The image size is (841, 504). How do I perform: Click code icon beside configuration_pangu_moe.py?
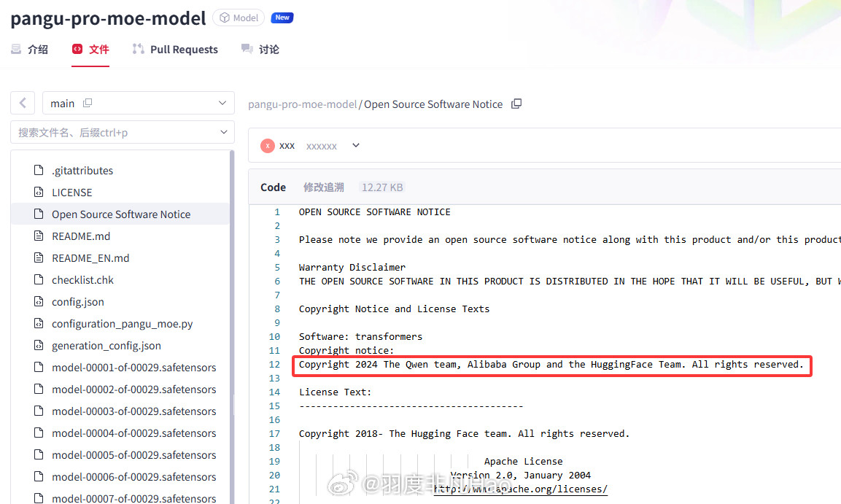tap(39, 323)
